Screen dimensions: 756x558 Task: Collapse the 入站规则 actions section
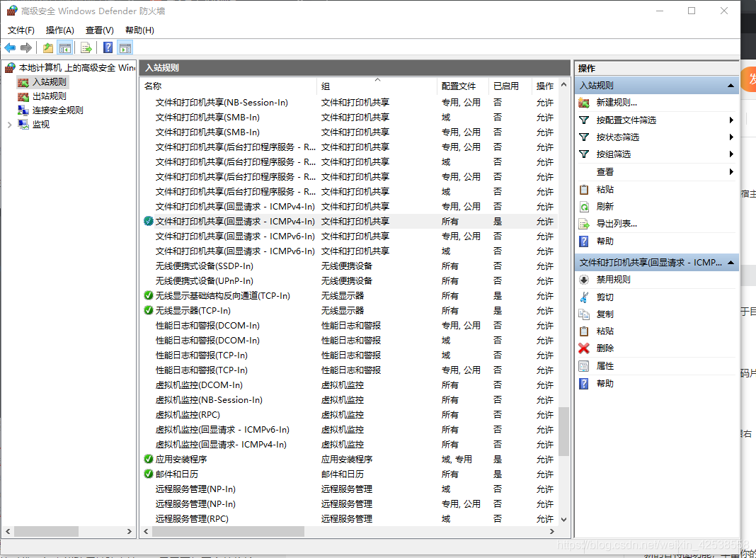point(731,86)
